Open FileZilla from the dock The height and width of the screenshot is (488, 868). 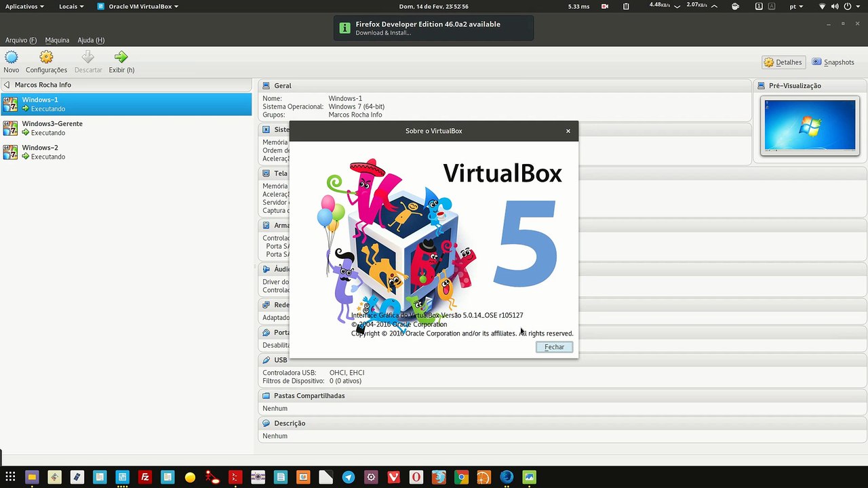point(145,477)
